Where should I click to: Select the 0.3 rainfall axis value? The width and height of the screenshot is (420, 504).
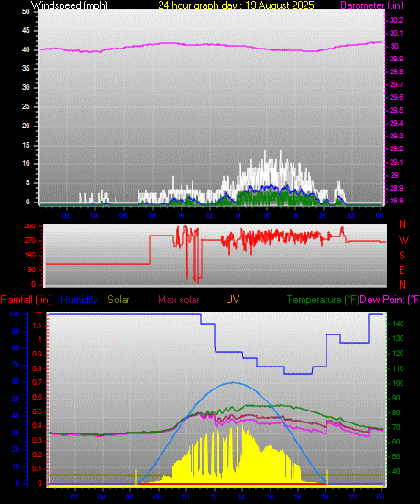[x=37, y=440]
